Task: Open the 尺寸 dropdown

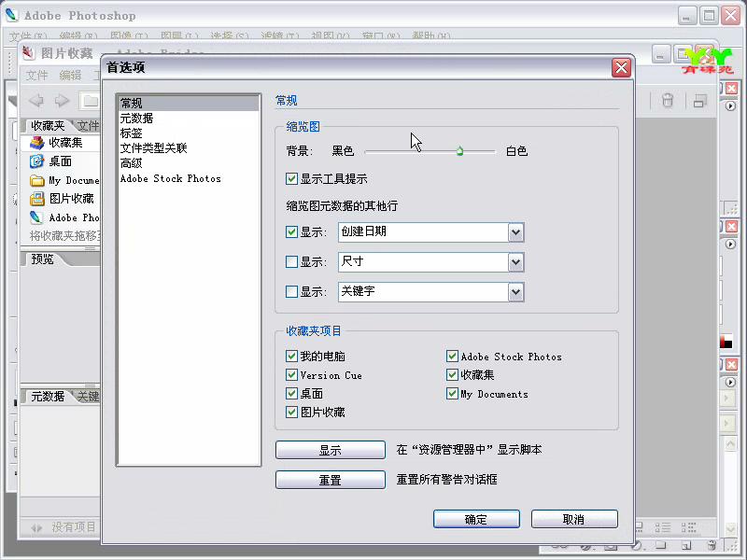Action: tap(516, 262)
